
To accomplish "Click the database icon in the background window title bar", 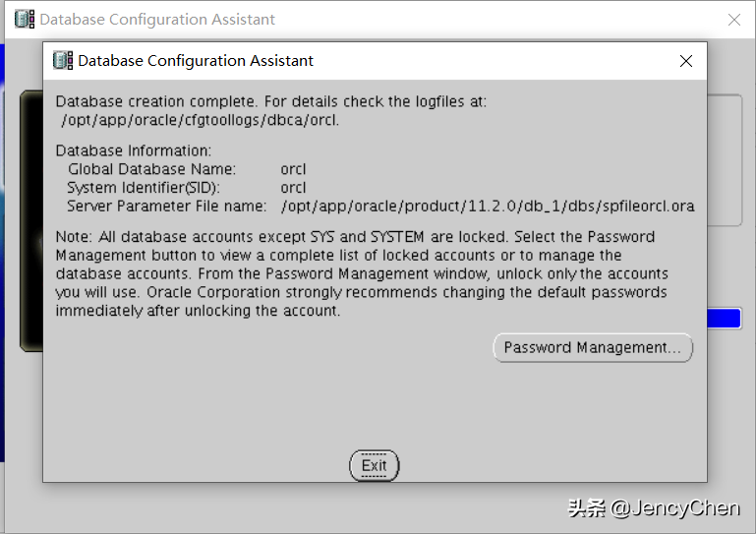I will pyautogui.click(x=25, y=20).
